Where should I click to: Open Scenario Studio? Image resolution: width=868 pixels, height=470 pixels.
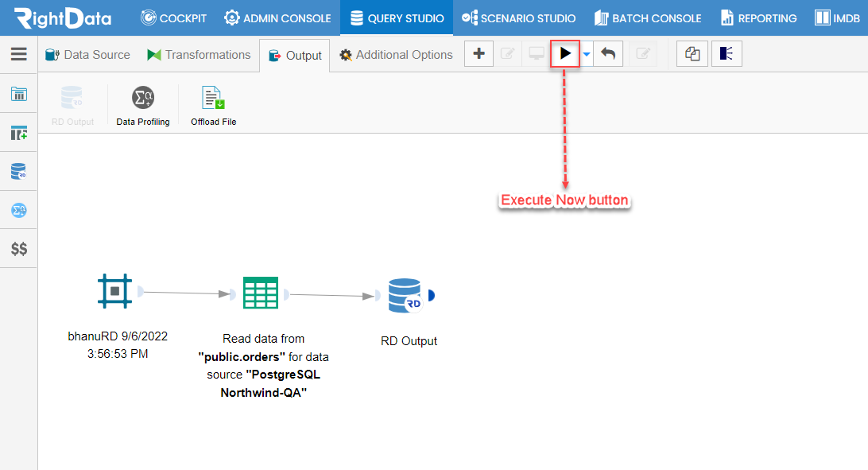pos(519,18)
